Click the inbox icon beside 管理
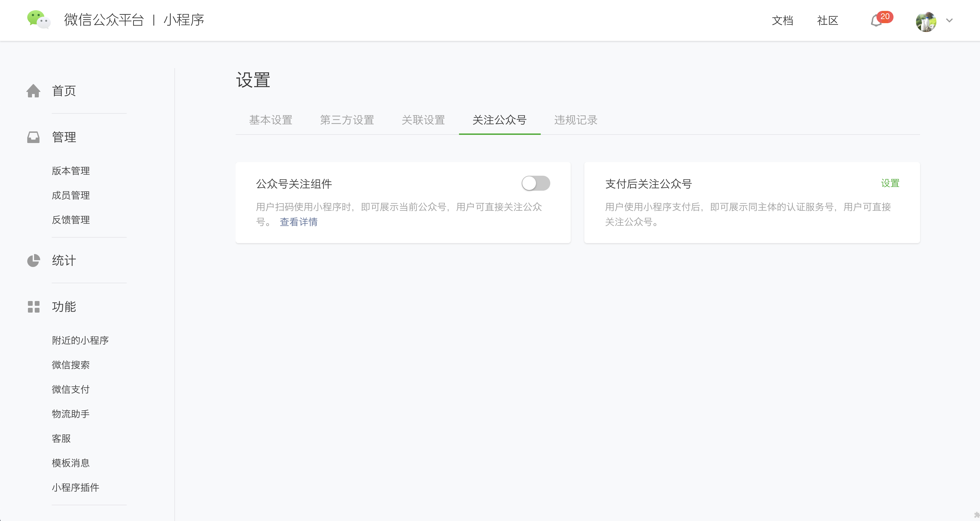This screenshot has height=521, width=980. pyautogui.click(x=33, y=137)
